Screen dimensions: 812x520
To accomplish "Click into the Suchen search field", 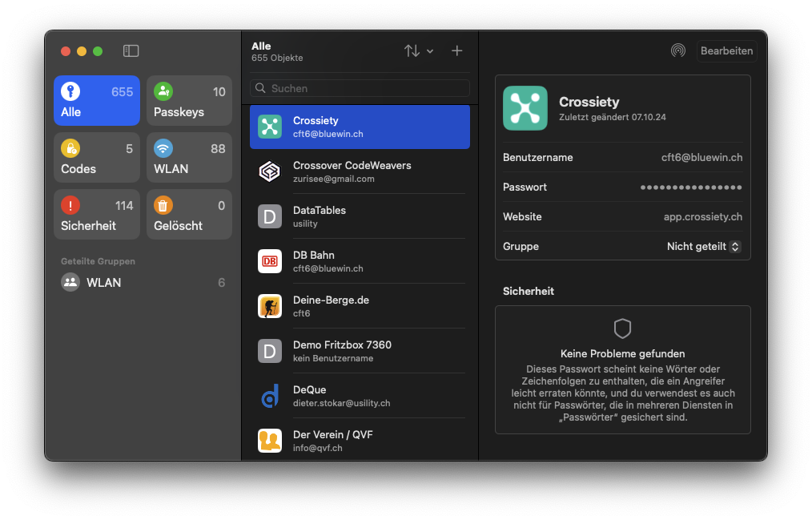I will point(360,88).
